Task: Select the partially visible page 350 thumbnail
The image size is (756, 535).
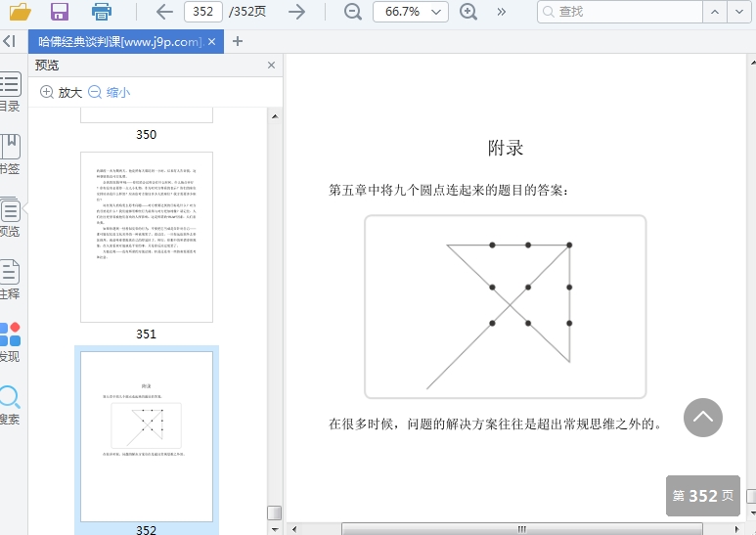Action: 147,115
